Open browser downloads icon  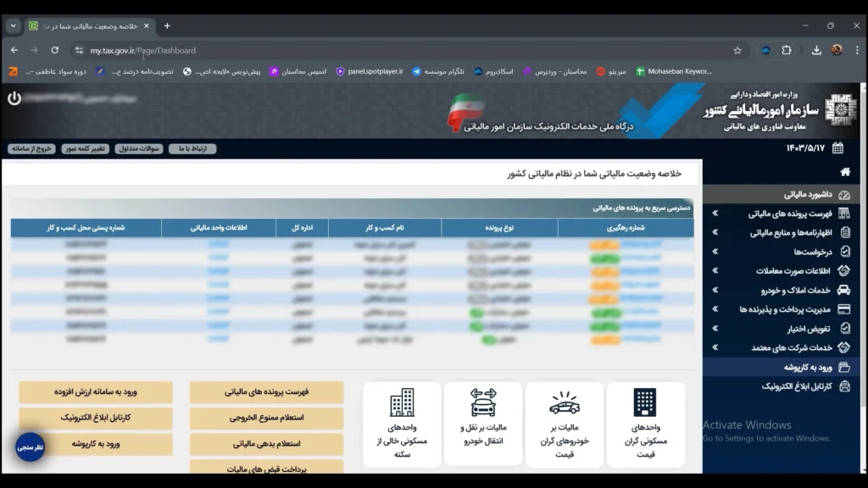pos(816,50)
